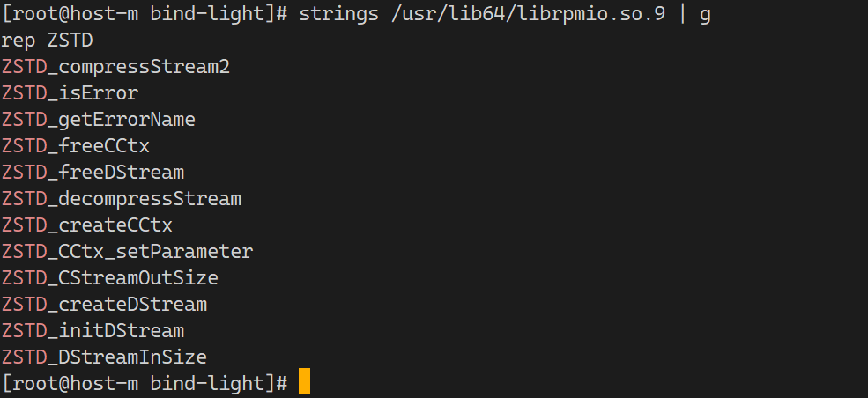Focus the bottom shell prompt line

[145, 383]
